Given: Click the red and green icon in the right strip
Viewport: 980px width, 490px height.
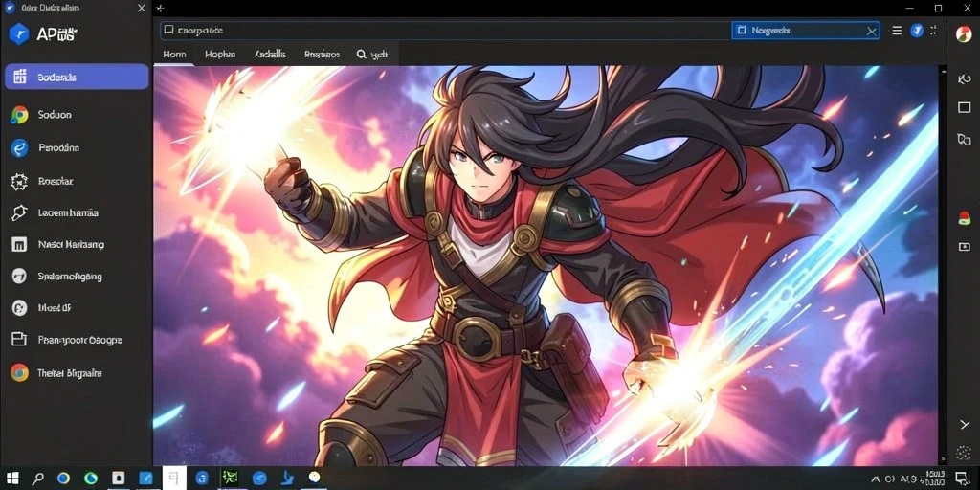Looking at the screenshot, I should click(x=964, y=217).
